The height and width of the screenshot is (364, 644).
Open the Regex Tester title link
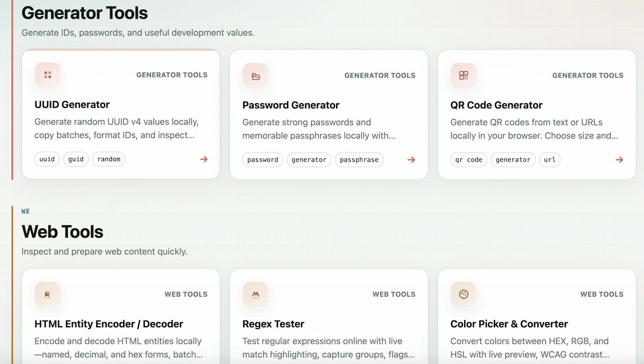click(273, 324)
